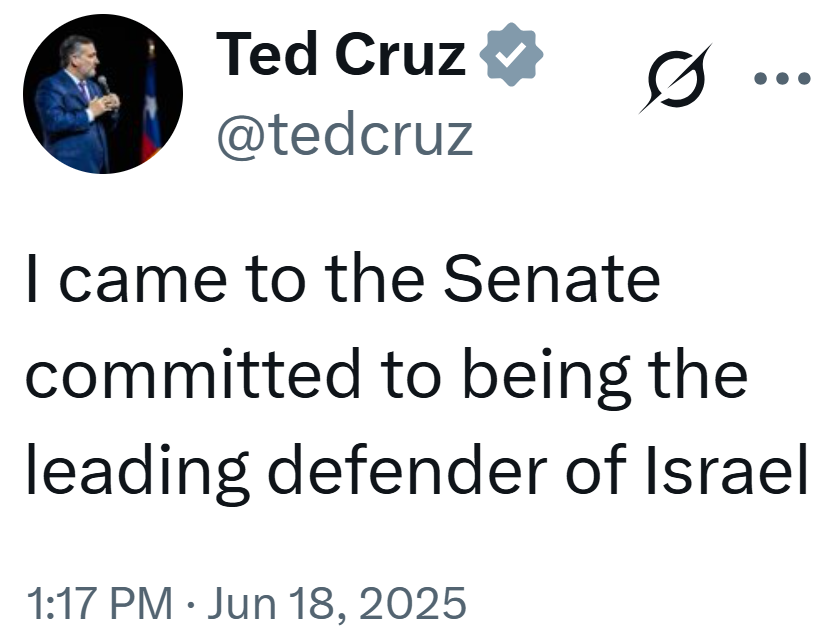The image size is (838, 639).
Task: Click the word Senate in the tweet
Action: (x=552, y=279)
